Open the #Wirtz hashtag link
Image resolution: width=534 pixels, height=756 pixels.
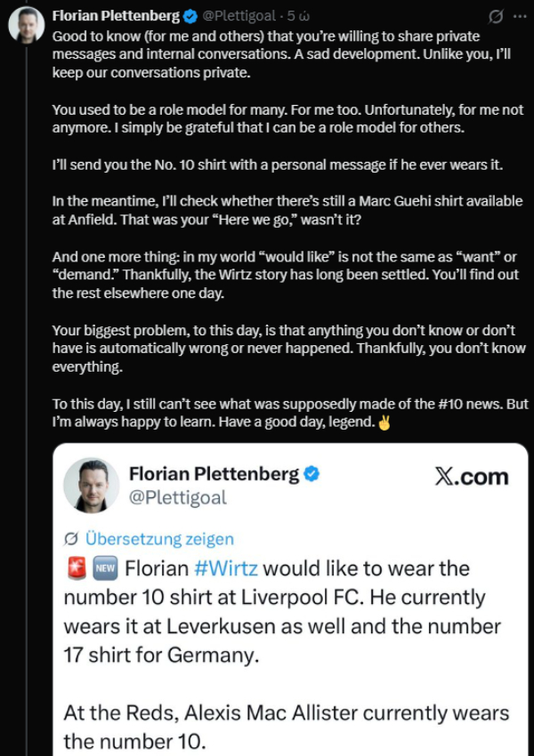coord(226,568)
